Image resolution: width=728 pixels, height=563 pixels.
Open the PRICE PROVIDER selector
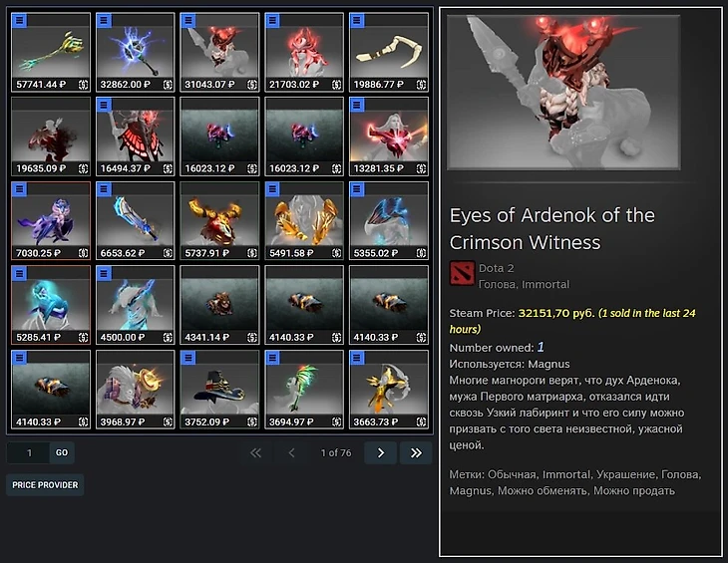(x=45, y=485)
